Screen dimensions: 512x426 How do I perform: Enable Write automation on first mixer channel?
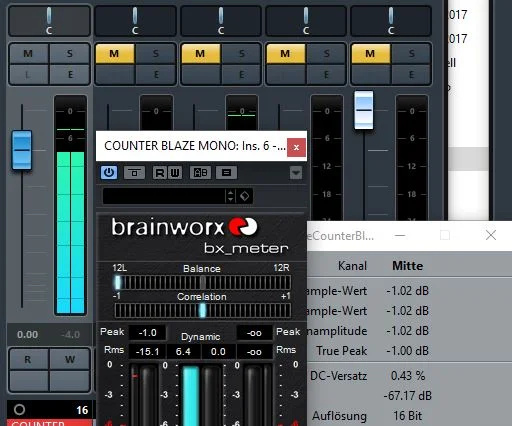click(x=70, y=360)
